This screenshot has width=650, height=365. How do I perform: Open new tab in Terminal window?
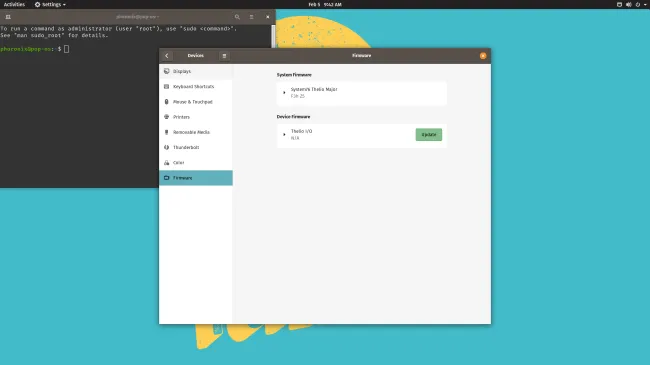(8, 17)
